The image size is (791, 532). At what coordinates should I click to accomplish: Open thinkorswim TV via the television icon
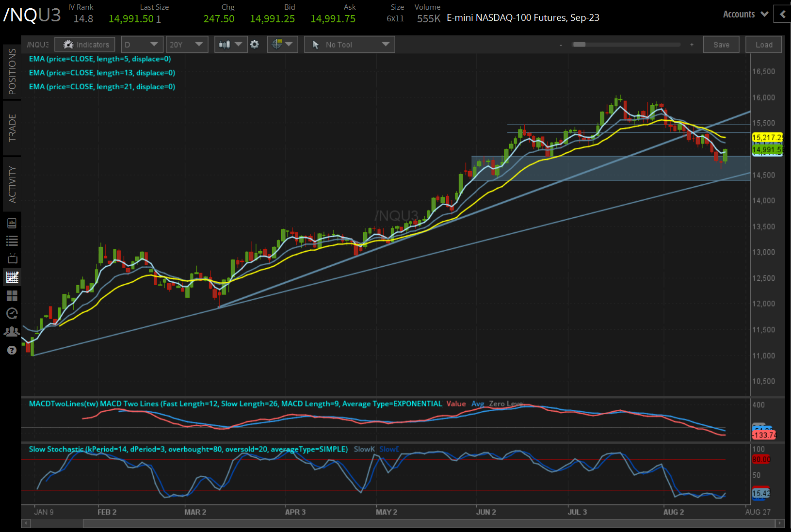13,258
